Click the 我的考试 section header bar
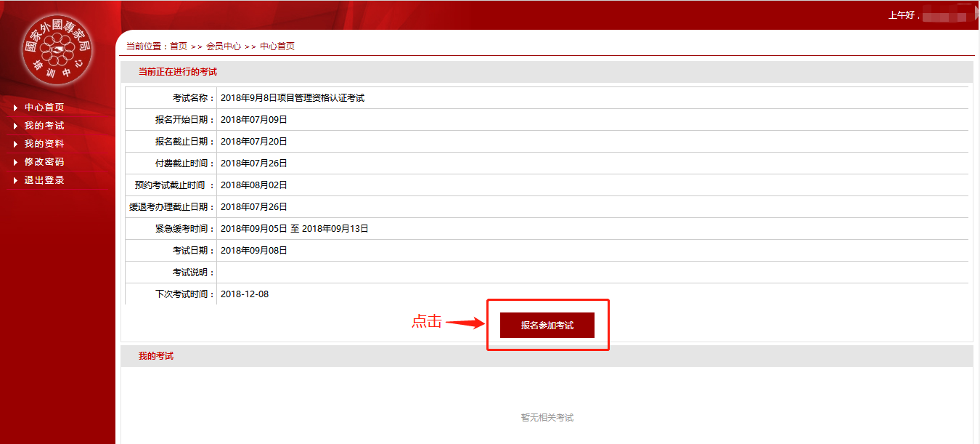 pyautogui.click(x=547, y=356)
